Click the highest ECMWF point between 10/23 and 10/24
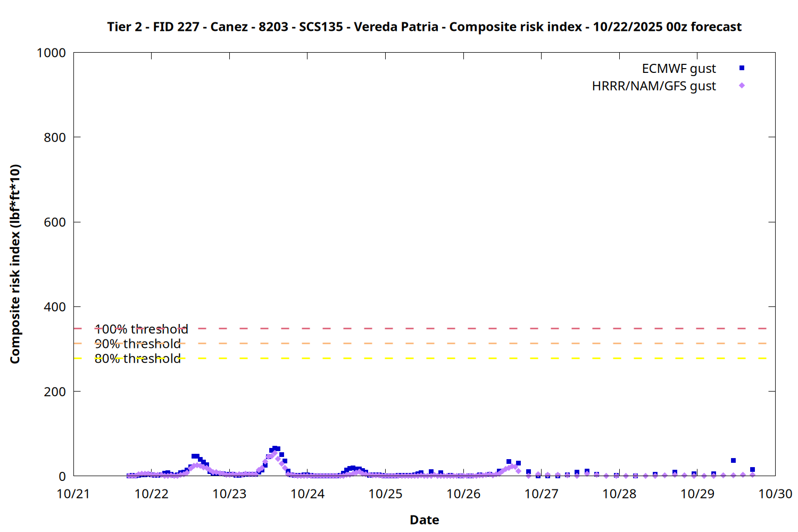 tap(275, 448)
